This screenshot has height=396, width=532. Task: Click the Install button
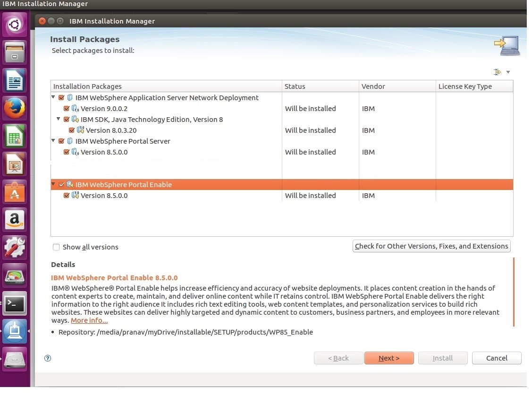443,358
